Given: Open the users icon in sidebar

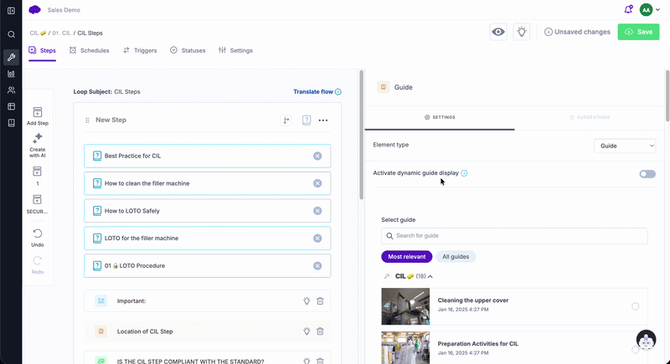Looking at the screenshot, I should coord(11,90).
